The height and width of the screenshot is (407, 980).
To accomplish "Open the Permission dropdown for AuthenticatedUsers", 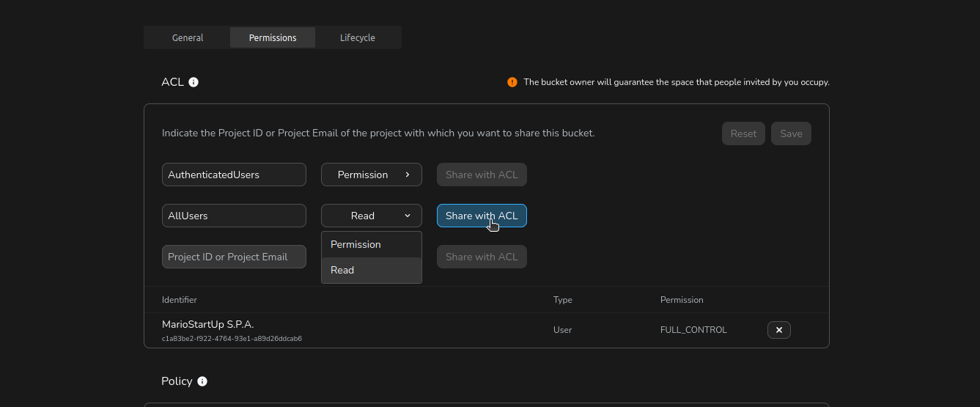I will click(x=371, y=175).
